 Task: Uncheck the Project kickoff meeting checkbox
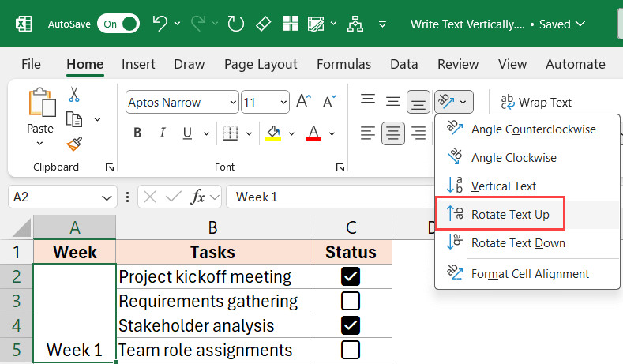tap(351, 276)
